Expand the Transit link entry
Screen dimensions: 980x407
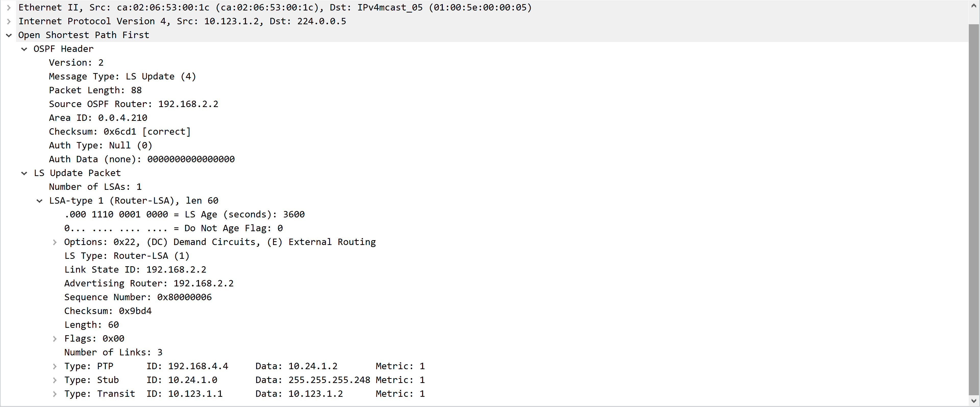[55, 394]
